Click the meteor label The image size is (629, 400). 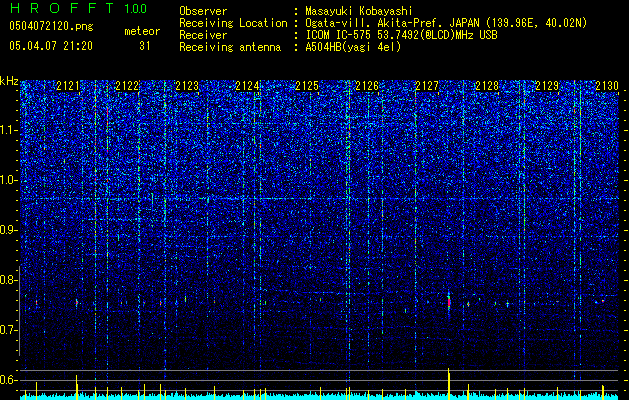pos(142,31)
